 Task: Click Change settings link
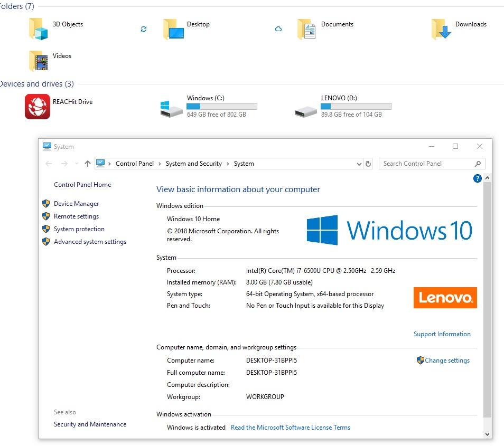coord(447,360)
